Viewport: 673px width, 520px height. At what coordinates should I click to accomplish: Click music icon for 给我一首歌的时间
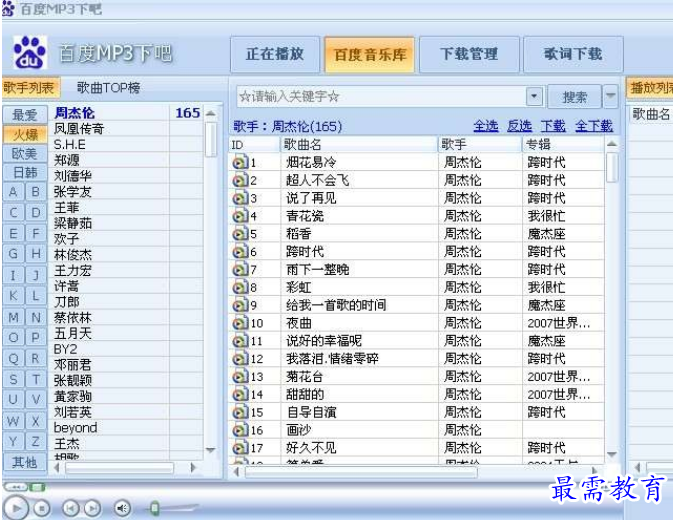(240, 305)
